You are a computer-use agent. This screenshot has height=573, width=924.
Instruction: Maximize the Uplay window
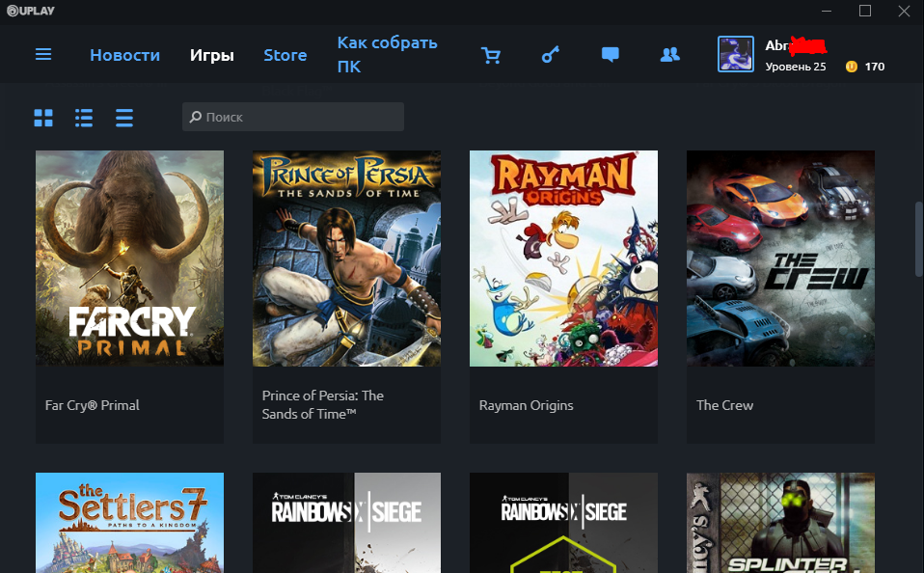coord(865,11)
